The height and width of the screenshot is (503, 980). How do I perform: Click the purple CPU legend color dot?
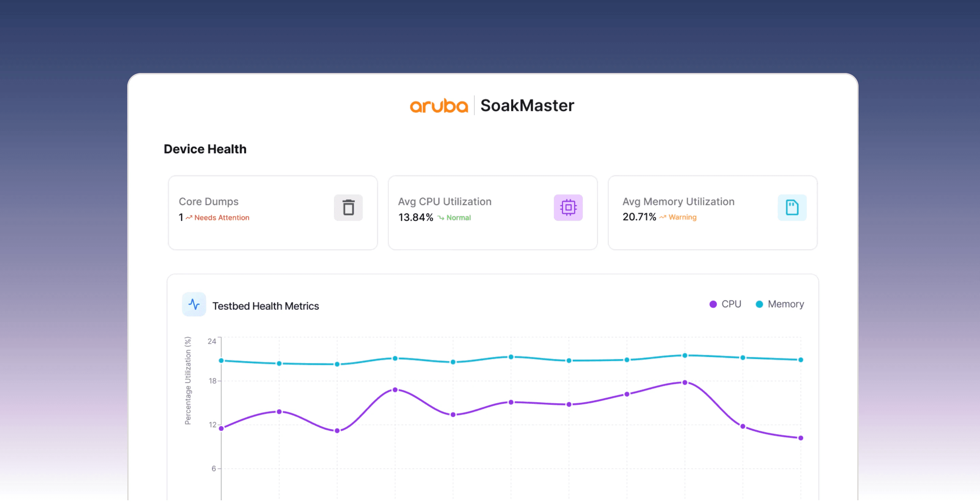pyautogui.click(x=713, y=304)
